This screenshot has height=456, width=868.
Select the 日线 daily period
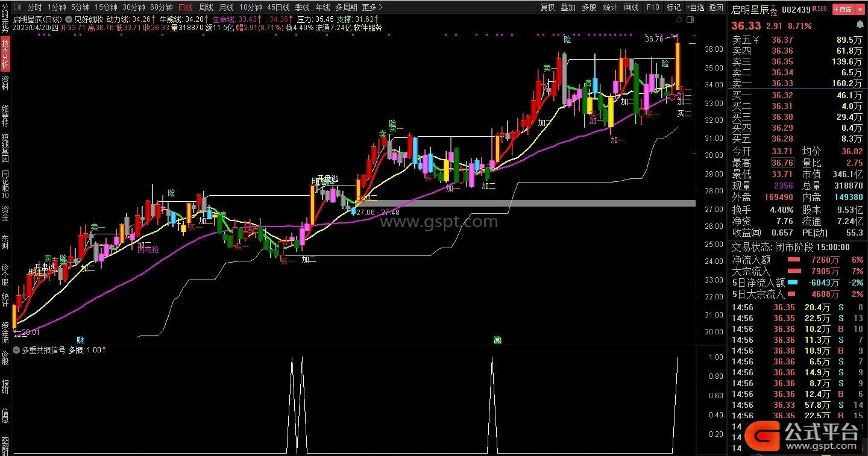[x=186, y=7]
